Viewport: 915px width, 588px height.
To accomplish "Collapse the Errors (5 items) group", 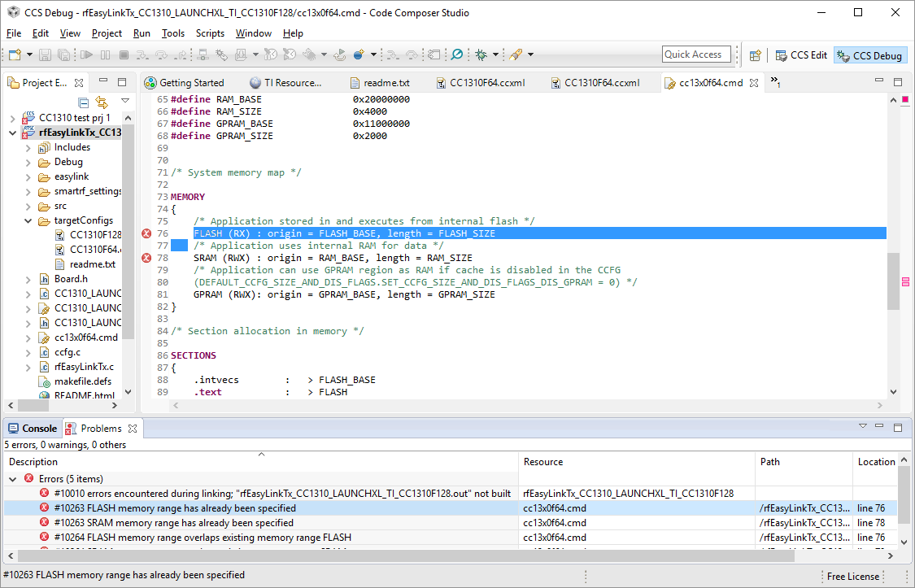I will click(x=13, y=479).
